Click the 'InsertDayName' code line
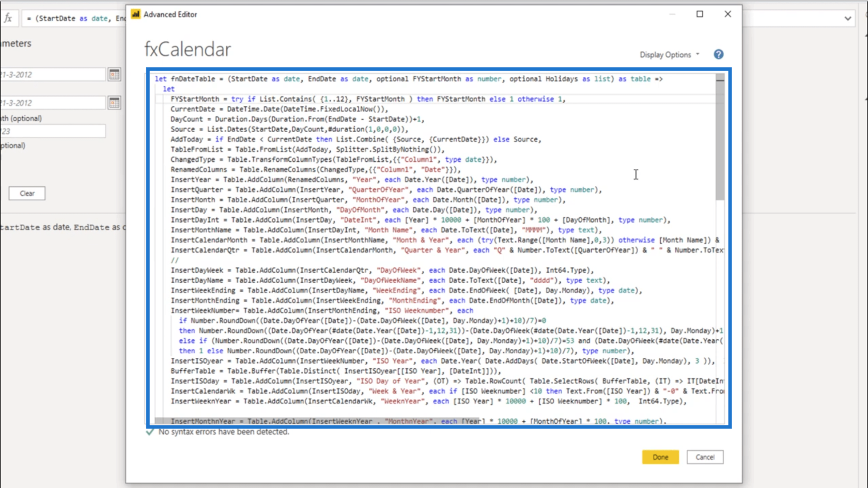The height and width of the screenshot is (488, 868). tap(390, 280)
